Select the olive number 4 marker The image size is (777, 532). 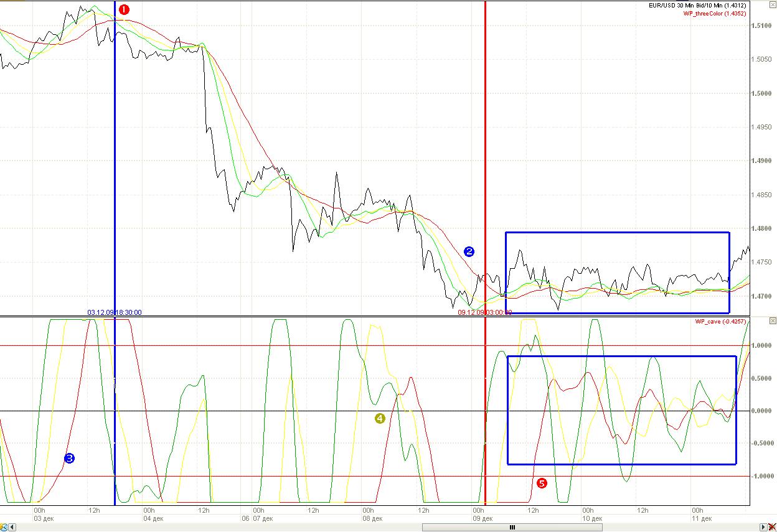click(380, 419)
